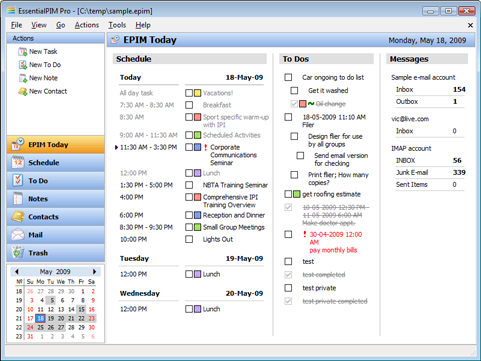Open EPIM Today via its calendar icon

point(18,144)
